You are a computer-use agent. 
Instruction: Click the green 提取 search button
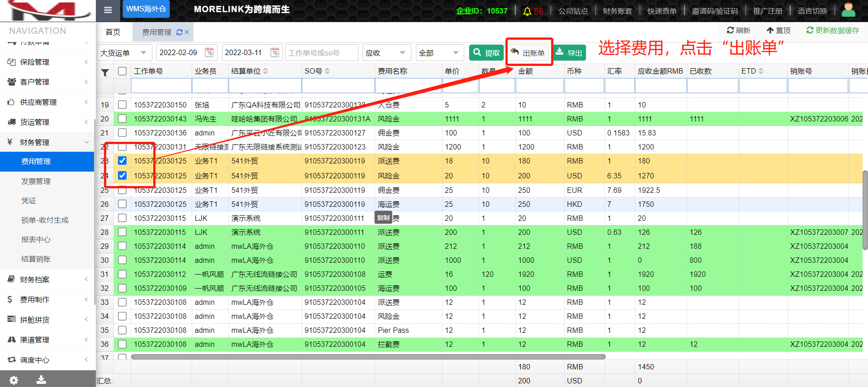[486, 53]
